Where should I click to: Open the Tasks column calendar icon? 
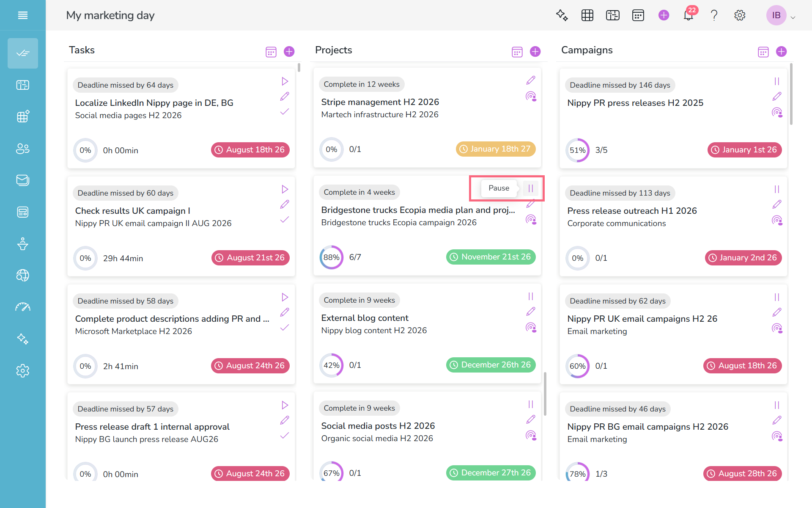point(271,52)
